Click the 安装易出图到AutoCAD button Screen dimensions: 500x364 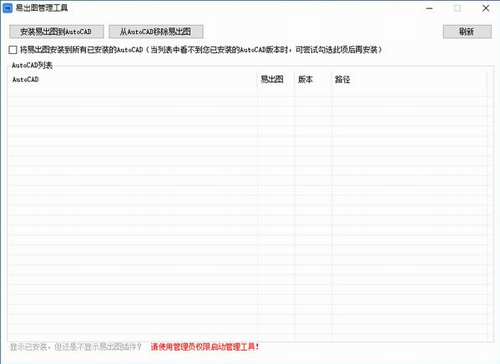click(56, 32)
